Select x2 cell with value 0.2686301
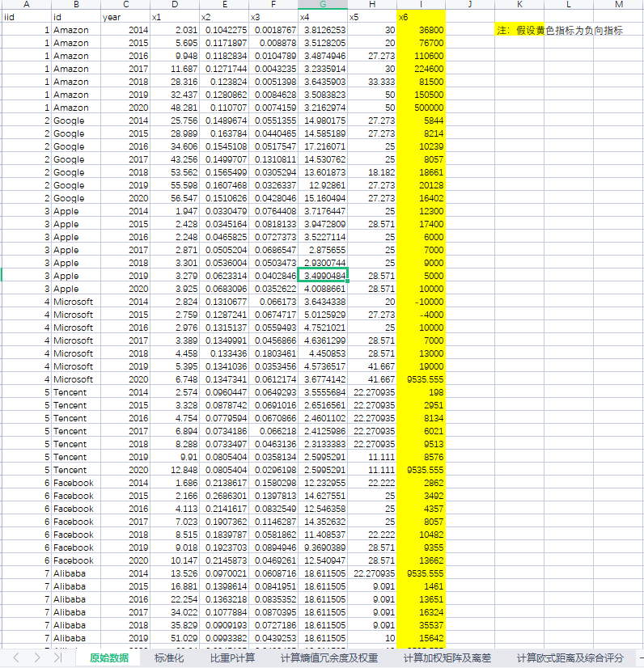The image size is (644, 668). pyautogui.click(x=224, y=496)
